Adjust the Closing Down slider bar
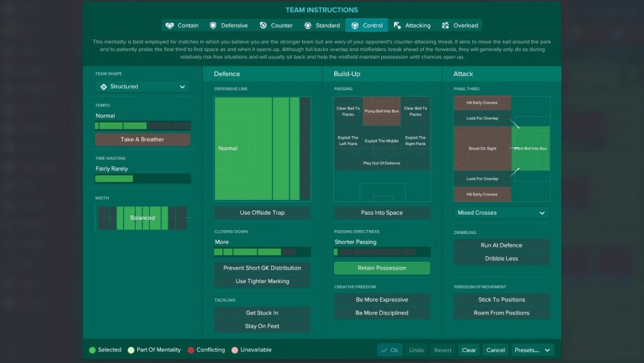This screenshot has width=644, height=363. 262,252
